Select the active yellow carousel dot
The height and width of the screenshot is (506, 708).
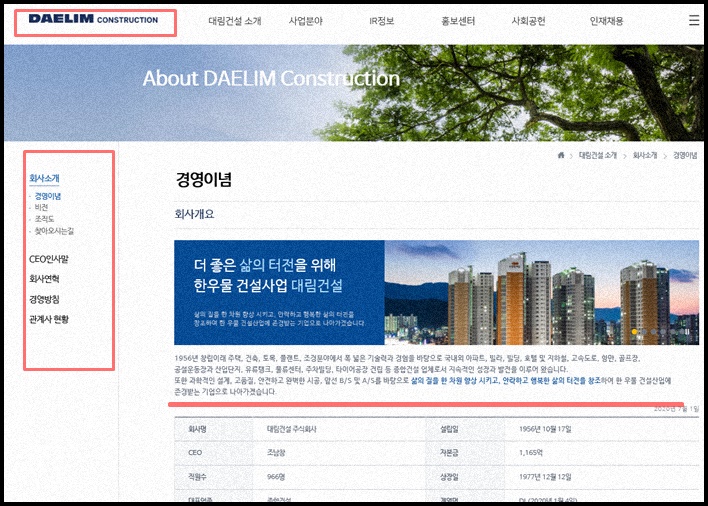point(634,332)
